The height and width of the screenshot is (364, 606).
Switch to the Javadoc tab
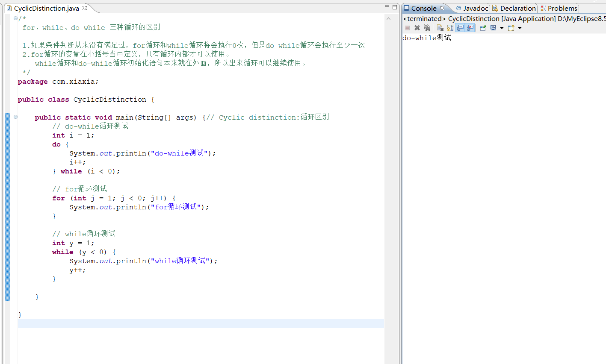472,8
